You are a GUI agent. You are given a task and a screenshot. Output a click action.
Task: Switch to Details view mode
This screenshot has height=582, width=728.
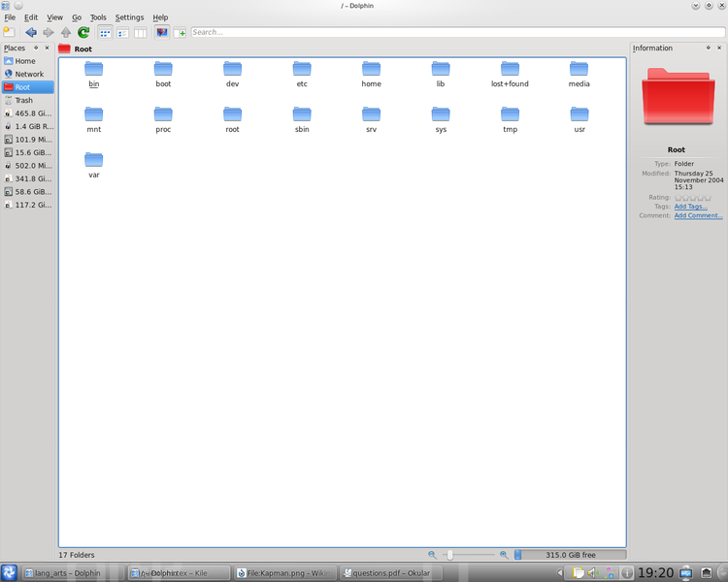point(122,32)
